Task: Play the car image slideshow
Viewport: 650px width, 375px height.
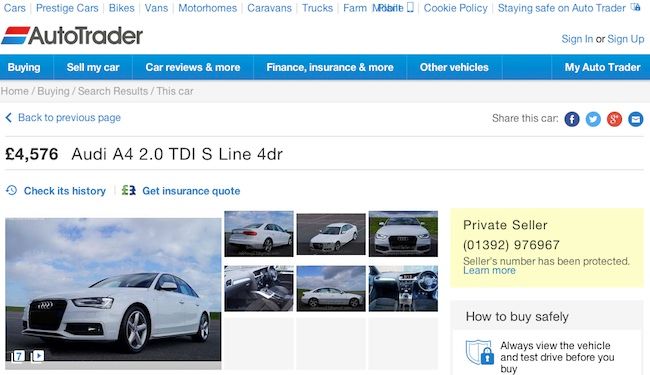Action: click(x=38, y=356)
